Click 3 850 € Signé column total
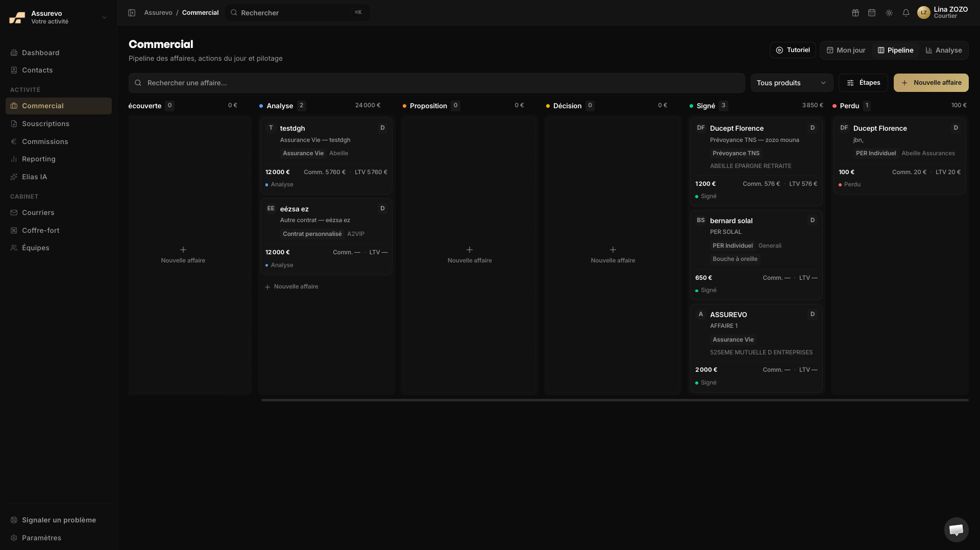The height and width of the screenshot is (550, 980). pyautogui.click(x=813, y=105)
